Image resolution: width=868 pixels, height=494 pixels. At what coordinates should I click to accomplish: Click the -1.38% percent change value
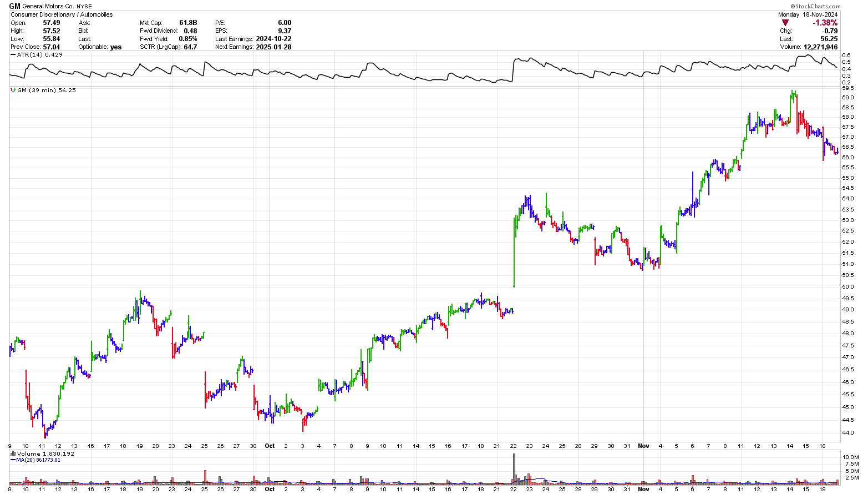[825, 23]
